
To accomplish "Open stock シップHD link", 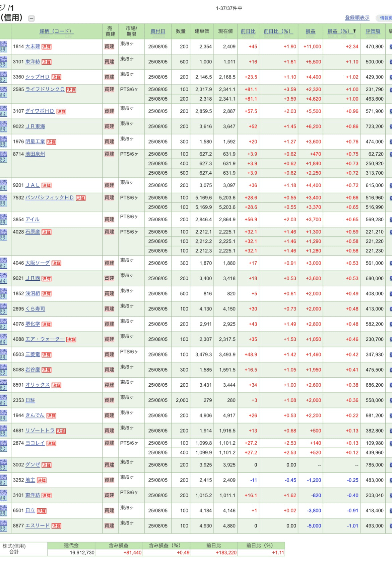I will [x=37, y=77].
